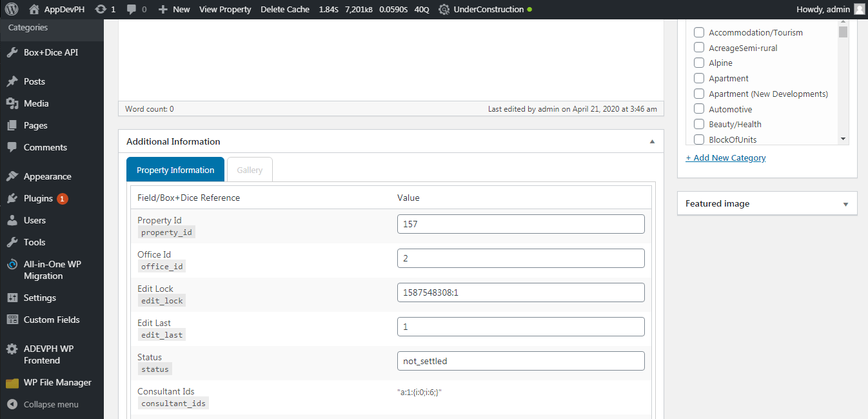Image resolution: width=868 pixels, height=419 pixels.
Task: Check the Apartment category
Action: point(698,78)
